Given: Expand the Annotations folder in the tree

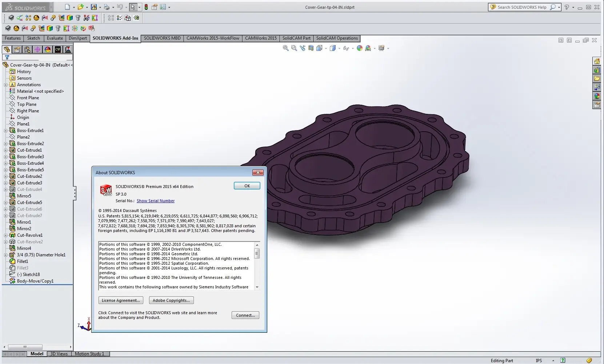Looking at the screenshot, I should coord(6,85).
